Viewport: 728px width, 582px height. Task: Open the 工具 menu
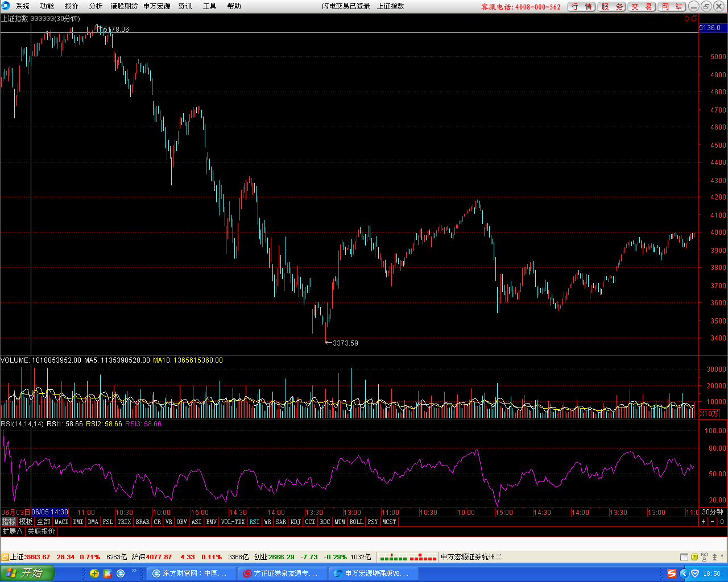(210, 6)
